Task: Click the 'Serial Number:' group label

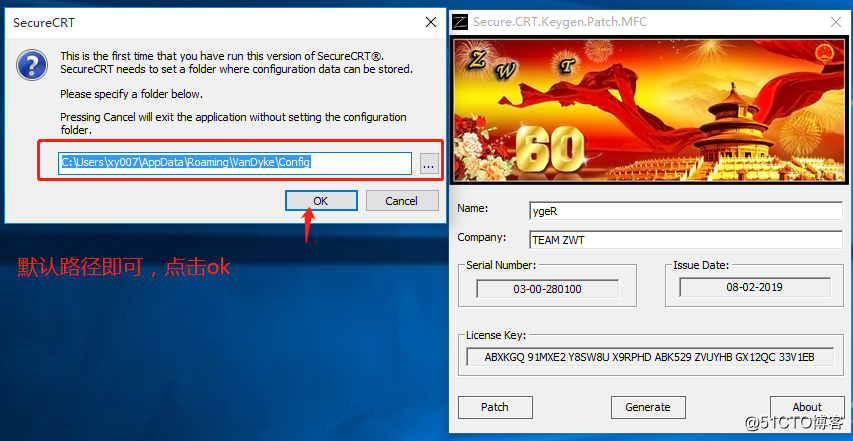Action: point(501,265)
